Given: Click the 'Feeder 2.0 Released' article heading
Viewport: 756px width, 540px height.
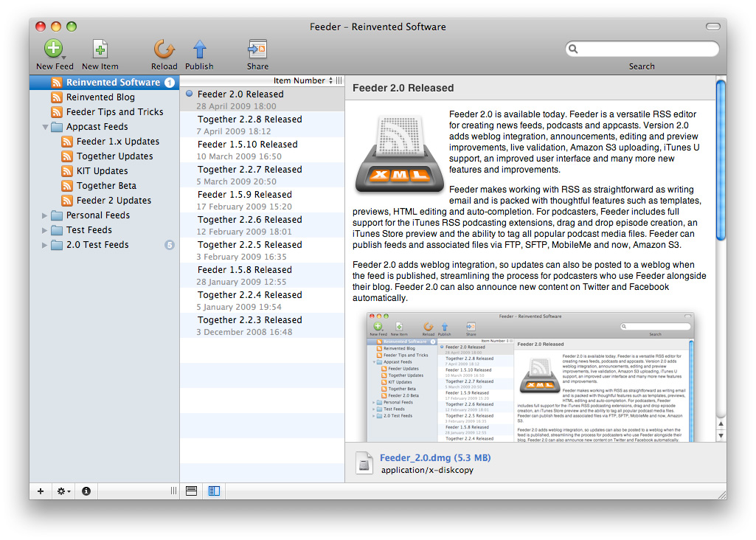Looking at the screenshot, I should [403, 89].
